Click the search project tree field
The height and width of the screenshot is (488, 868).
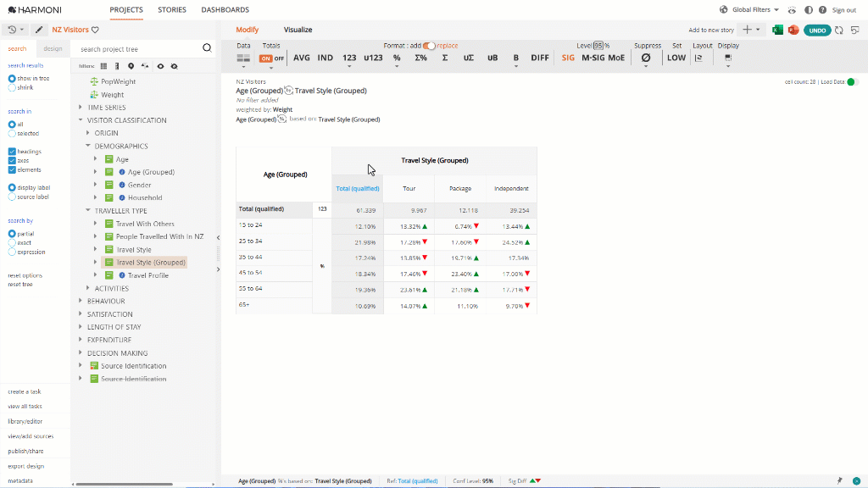[x=138, y=48]
